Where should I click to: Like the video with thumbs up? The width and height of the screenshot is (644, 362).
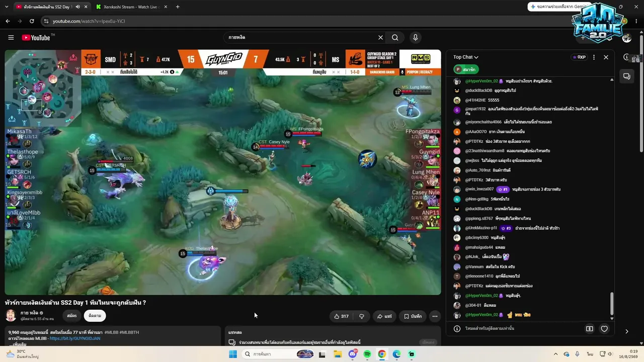coord(341,316)
